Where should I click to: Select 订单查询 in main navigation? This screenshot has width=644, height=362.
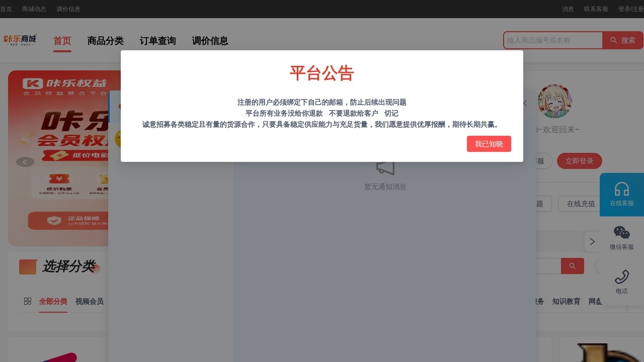(157, 41)
